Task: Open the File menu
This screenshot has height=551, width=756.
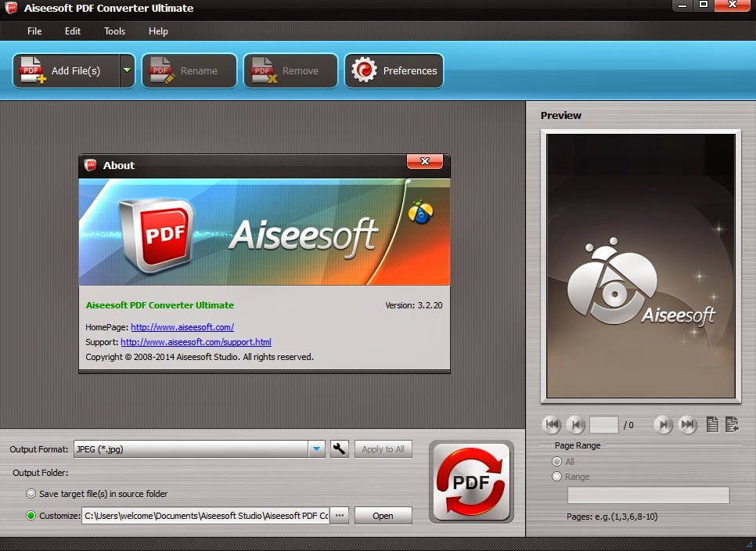Action: point(34,31)
